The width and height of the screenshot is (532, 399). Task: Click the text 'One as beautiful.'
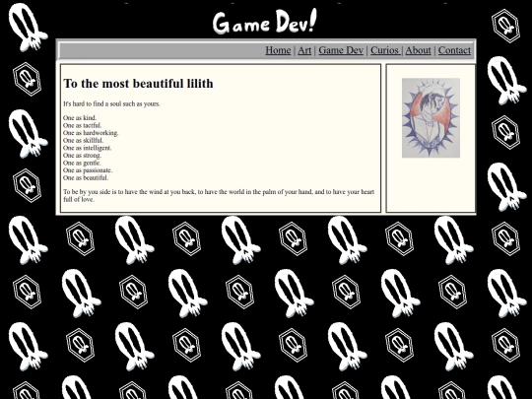pos(86,177)
